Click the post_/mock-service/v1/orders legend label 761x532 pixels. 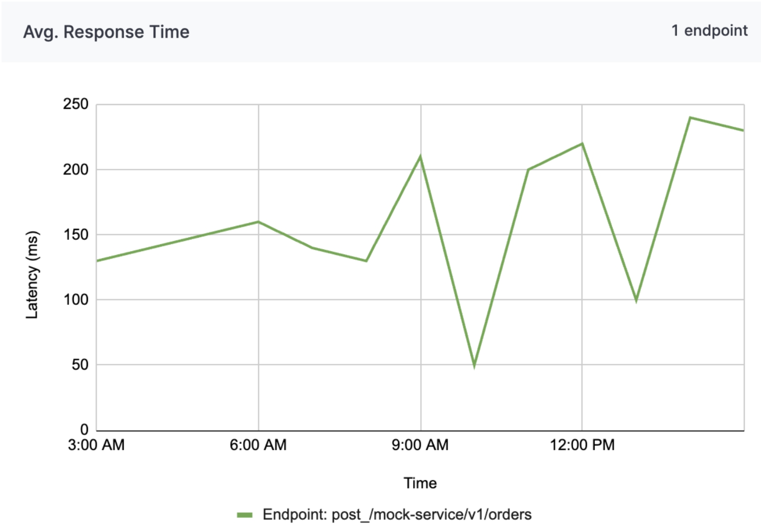(397, 515)
